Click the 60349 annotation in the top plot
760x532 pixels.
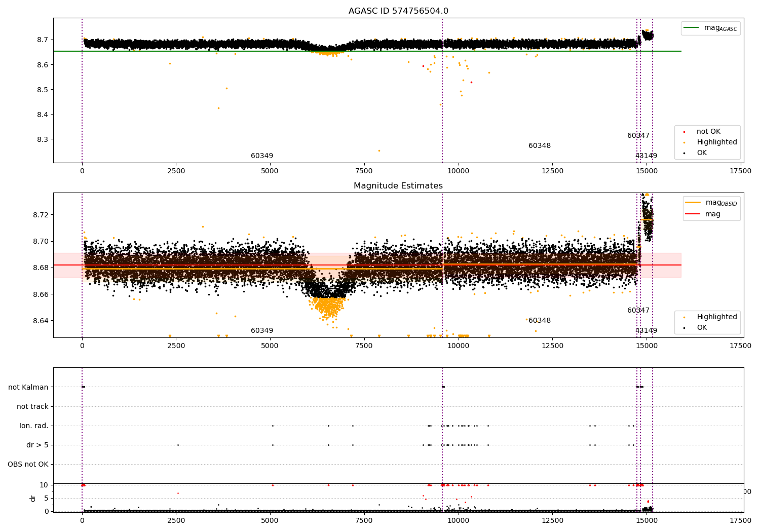[x=262, y=156]
